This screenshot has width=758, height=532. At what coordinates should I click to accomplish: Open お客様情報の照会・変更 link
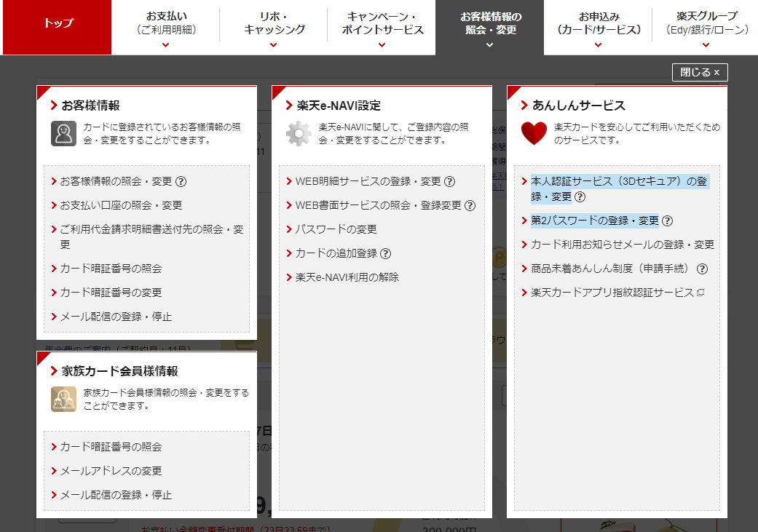pos(116,182)
